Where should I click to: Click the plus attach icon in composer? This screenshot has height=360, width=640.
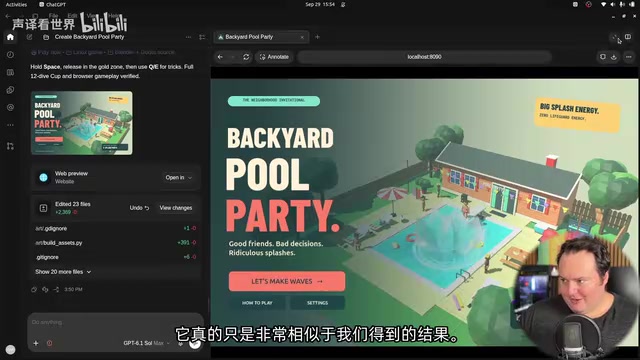point(36,343)
